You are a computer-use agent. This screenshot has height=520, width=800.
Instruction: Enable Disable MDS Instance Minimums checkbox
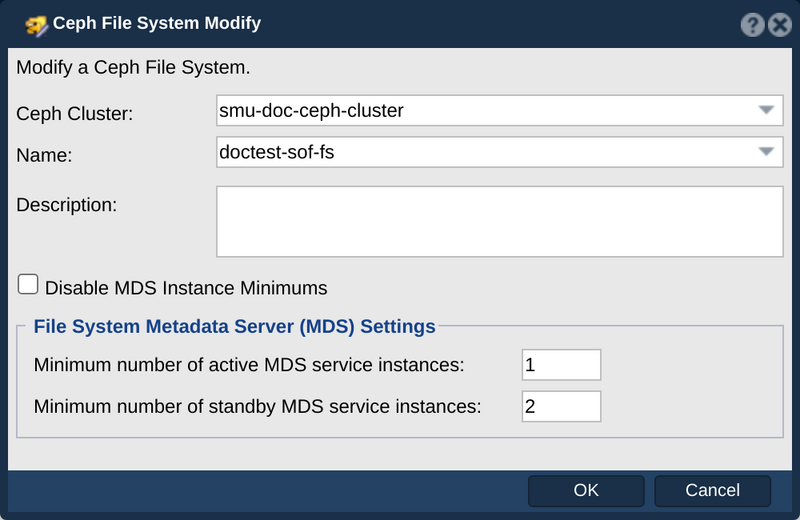pos(28,284)
